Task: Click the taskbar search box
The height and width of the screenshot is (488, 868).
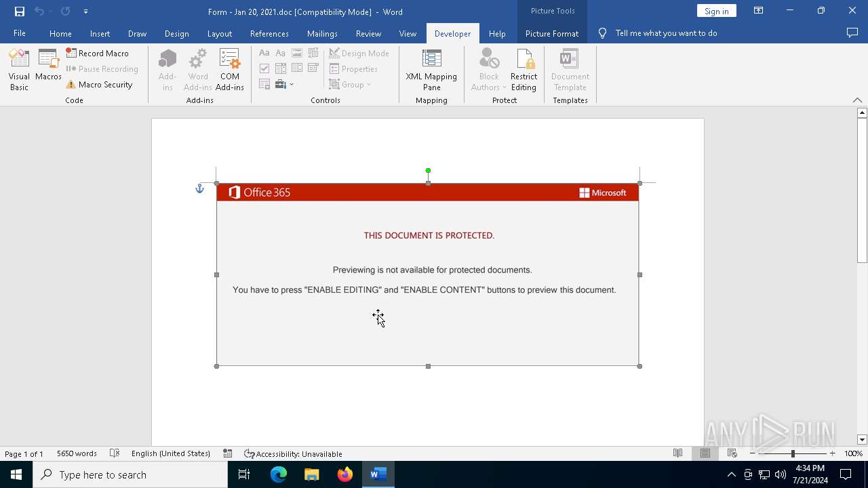Action: pyautogui.click(x=130, y=474)
